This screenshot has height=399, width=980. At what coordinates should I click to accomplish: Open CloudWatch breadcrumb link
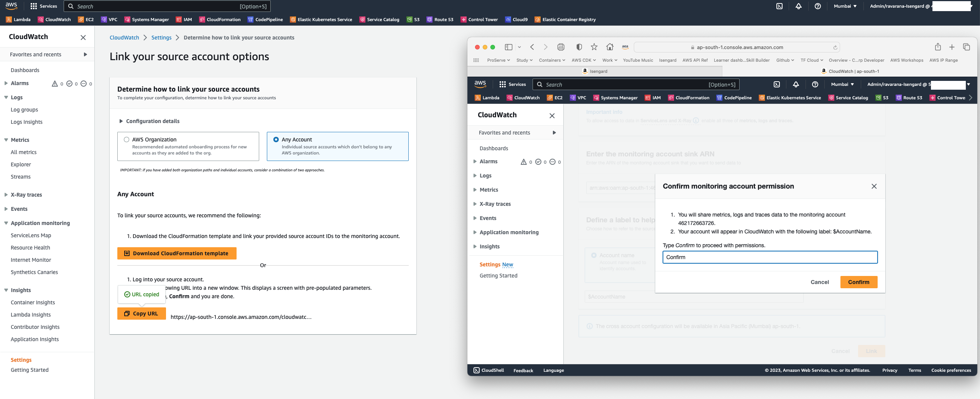click(124, 38)
